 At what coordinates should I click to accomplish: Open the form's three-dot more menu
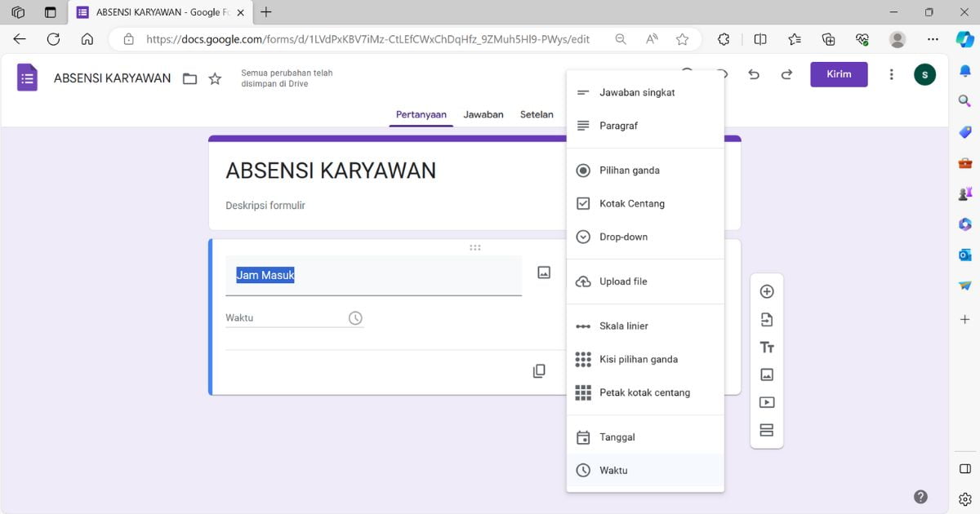[x=891, y=74]
